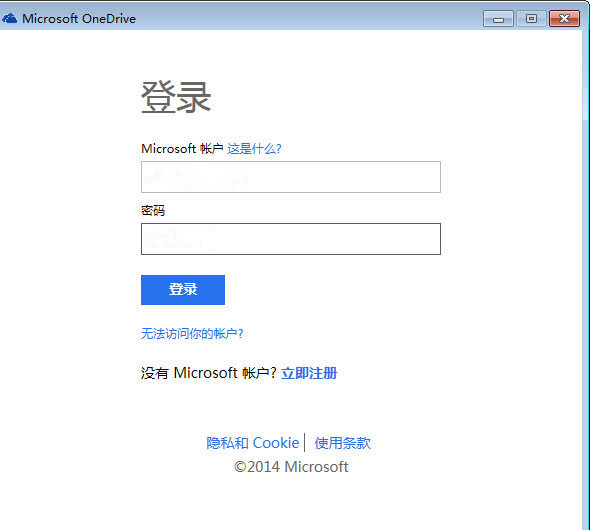Minimize the Microsoft OneDrive window
Image resolution: width=590 pixels, height=530 pixels.
(x=498, y=19)
